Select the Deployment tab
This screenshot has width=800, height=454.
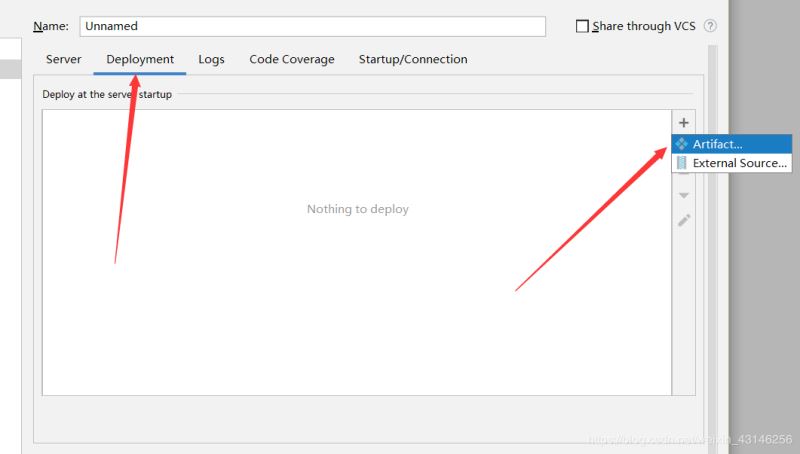[x=140, y=59]
